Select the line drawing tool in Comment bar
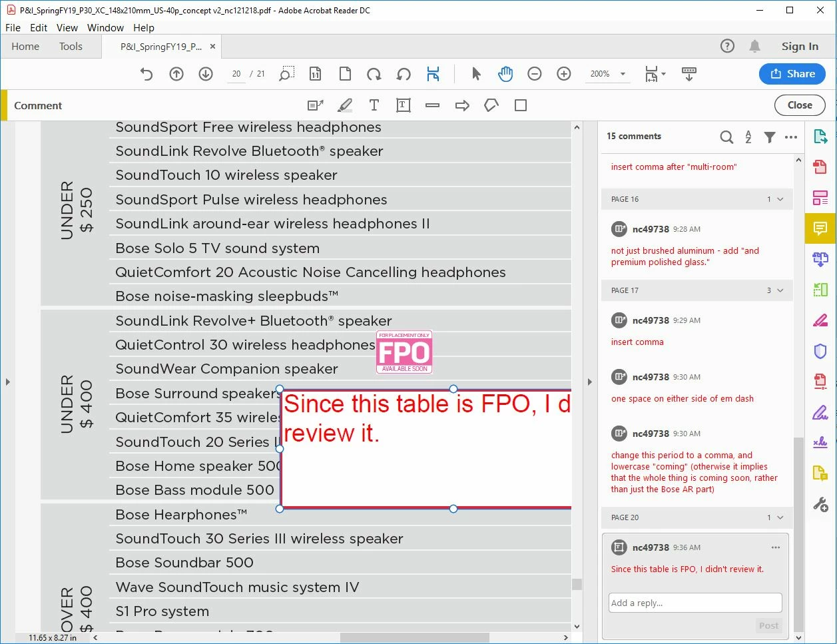 point(433,105)
